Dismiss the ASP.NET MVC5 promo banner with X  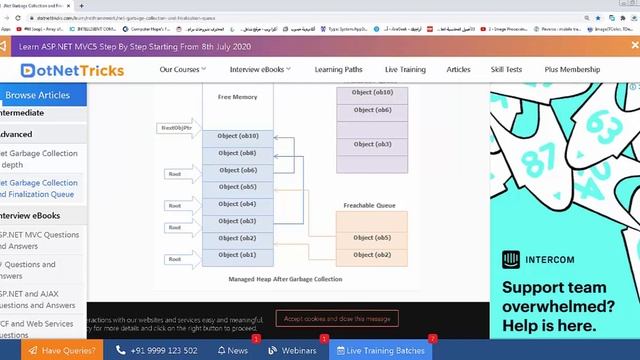click(x=635, y=45)
